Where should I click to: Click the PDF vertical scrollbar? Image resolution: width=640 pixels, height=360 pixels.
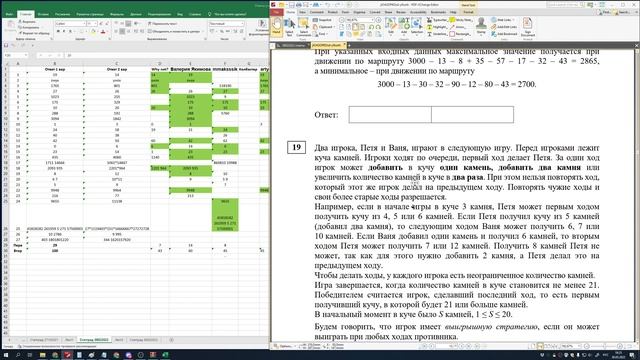coord(637,195)
